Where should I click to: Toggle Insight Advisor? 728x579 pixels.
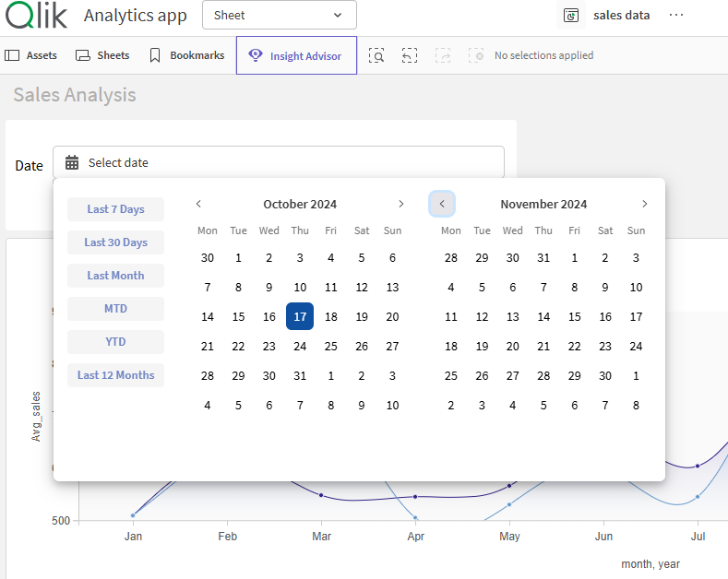(296, 55)
